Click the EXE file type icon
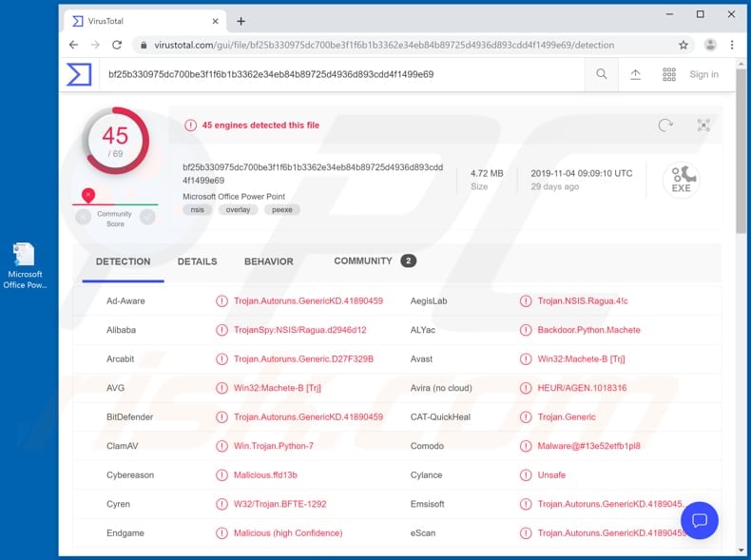 tap(681, 180)
